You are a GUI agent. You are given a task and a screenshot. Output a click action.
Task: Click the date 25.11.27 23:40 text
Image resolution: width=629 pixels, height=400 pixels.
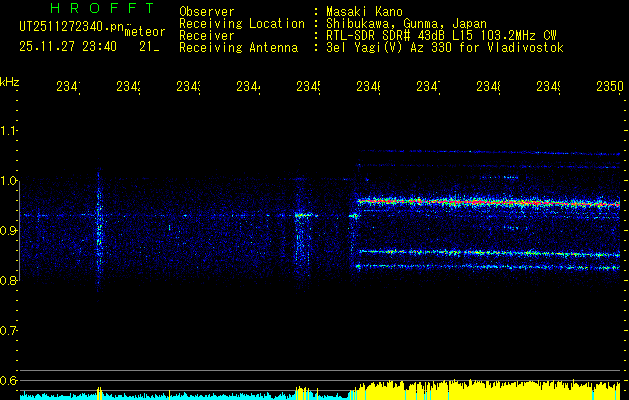pos(68,47)
